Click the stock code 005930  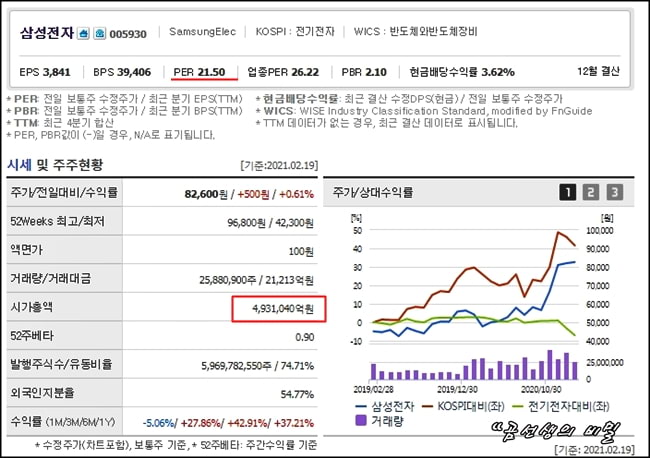(x=128, y=34)
